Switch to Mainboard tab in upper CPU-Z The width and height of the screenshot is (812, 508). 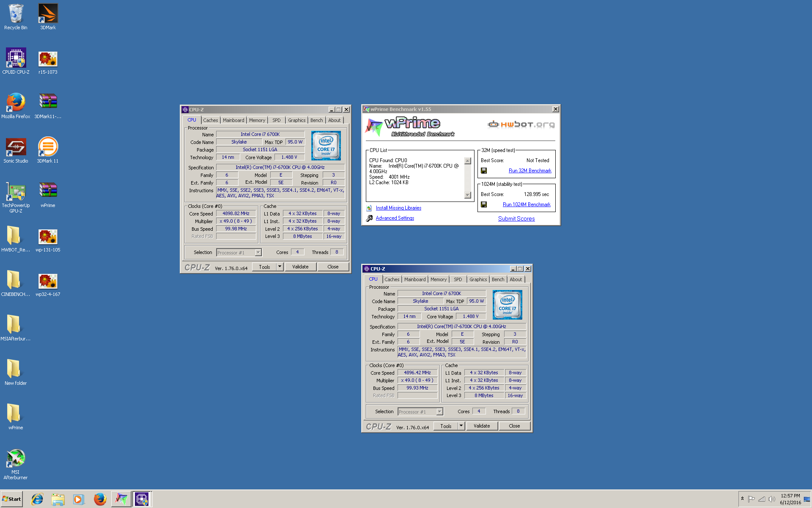pyautogui.click(x=233, y=120)
